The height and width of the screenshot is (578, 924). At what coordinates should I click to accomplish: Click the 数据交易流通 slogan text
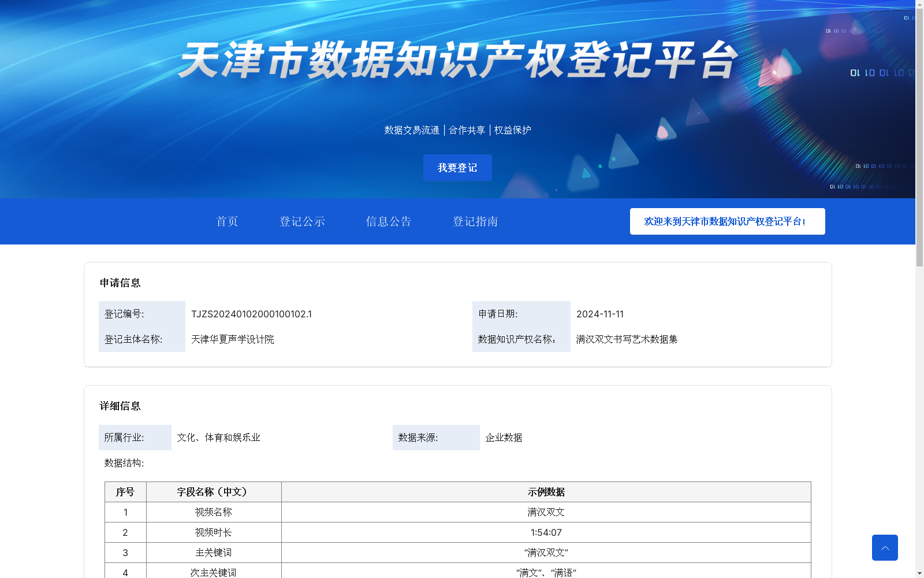click(412, 130)
